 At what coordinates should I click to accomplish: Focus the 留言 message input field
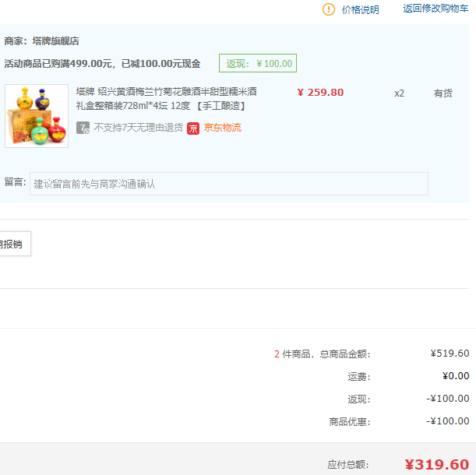(229, 184)
